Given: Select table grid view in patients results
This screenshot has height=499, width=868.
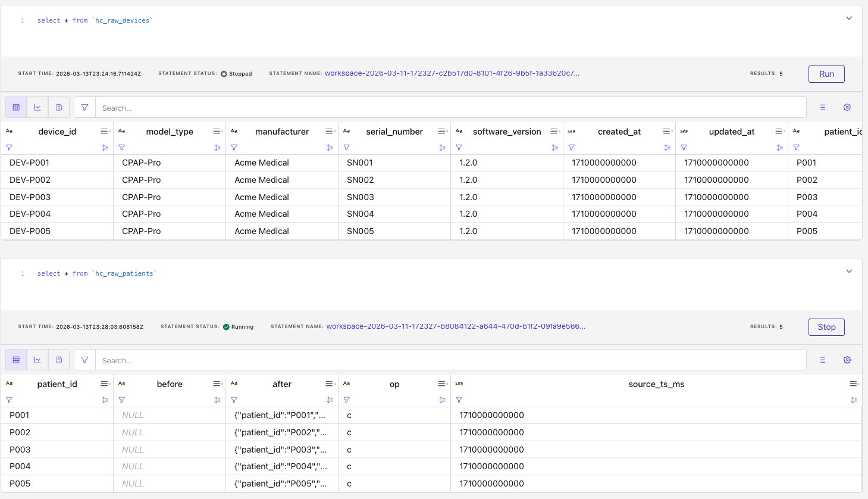Looking at the screenshot, I should pyautogui.click(x=16, y=360).
